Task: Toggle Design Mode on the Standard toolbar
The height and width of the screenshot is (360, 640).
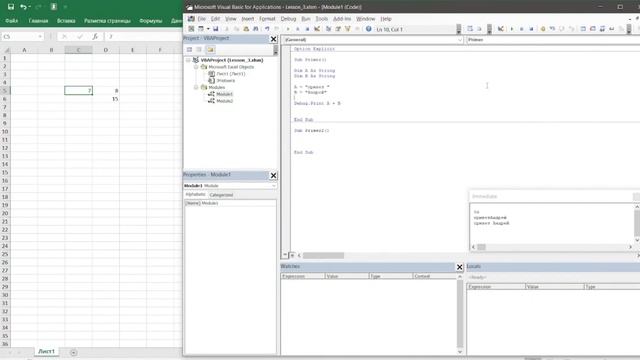Action: click(317, 29)
